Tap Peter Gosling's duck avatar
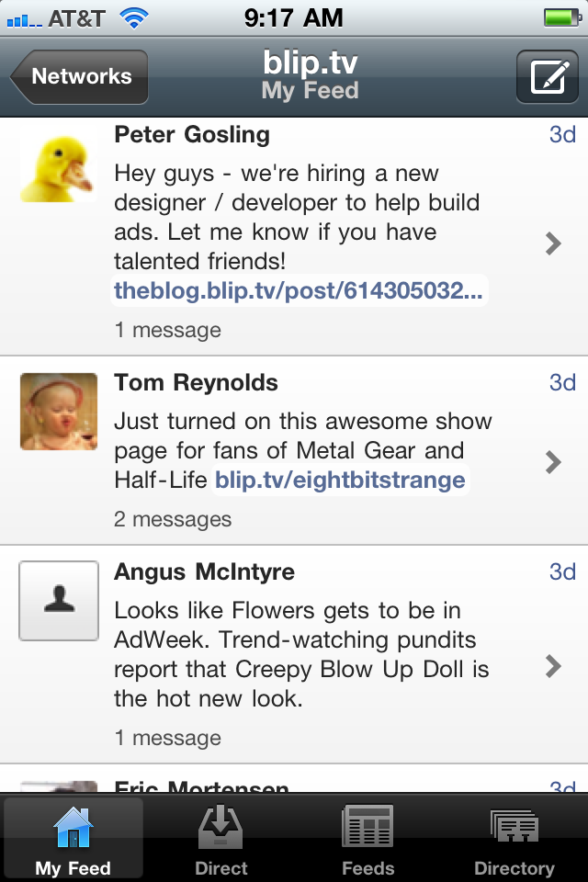 [59, 166]
